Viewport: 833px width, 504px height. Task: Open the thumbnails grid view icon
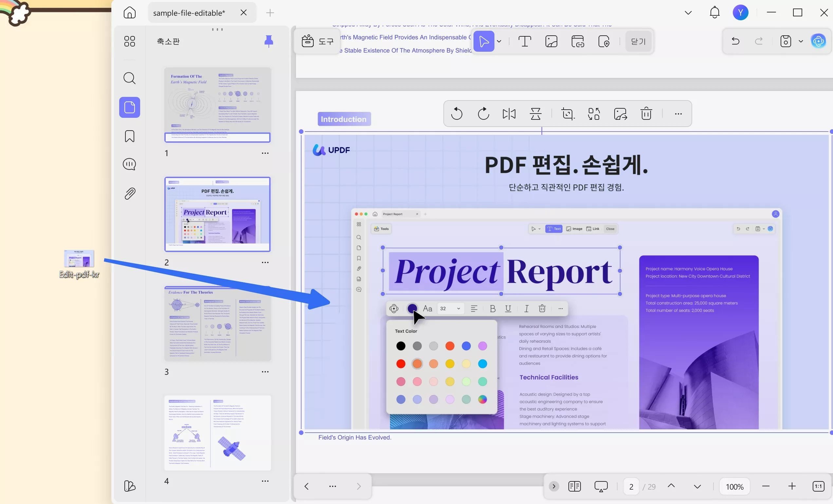[129, 41]
